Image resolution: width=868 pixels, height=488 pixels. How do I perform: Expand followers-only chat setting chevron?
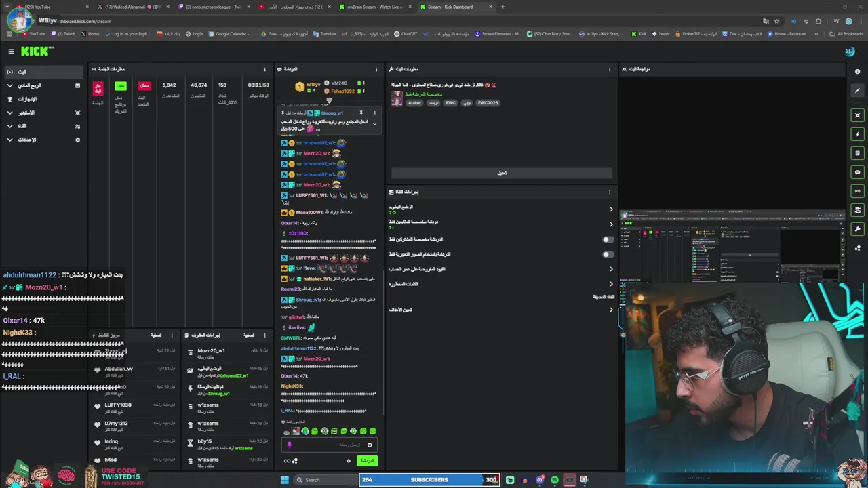(x=611, y=224)
